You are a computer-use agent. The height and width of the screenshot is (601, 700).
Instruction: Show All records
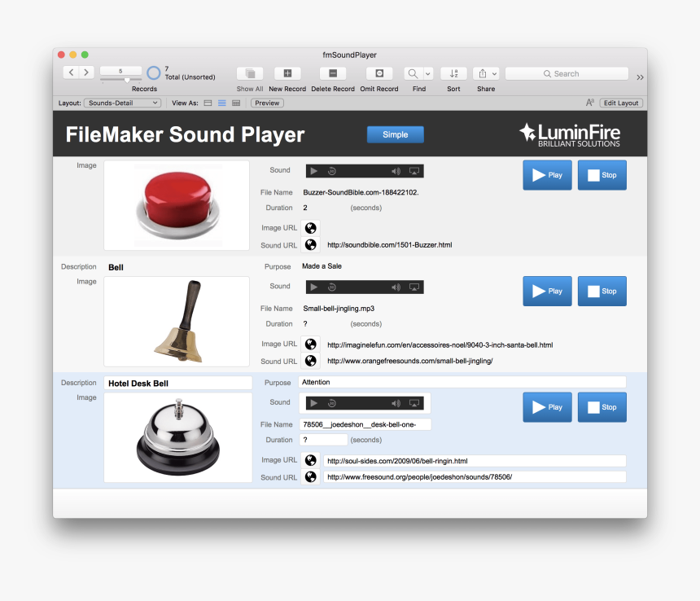click(249, 75)
